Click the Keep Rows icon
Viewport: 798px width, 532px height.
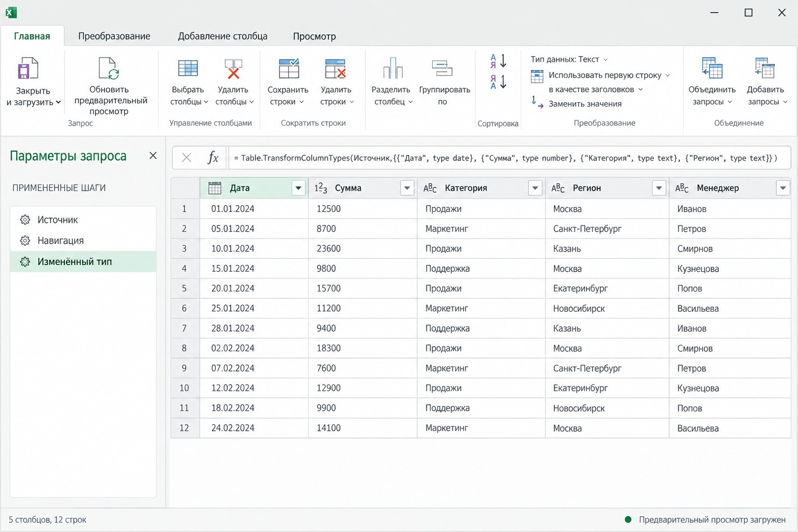pyautogui.click(x=289, y=68)
